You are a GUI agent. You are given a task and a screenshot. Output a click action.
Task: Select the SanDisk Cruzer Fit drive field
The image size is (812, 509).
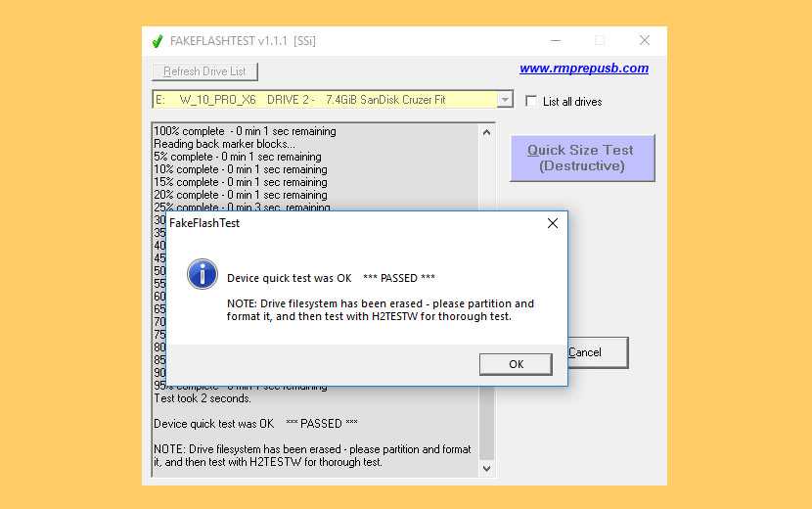324,100
